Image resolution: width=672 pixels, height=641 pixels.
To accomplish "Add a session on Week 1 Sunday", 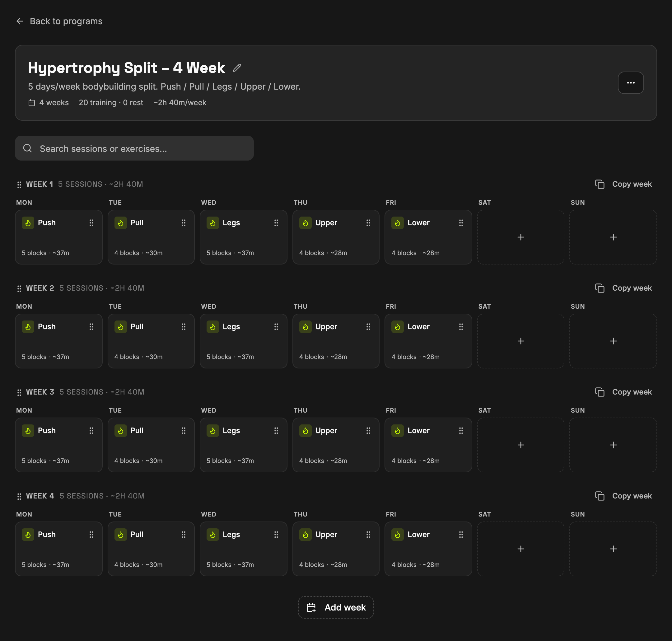I will 613,237.
